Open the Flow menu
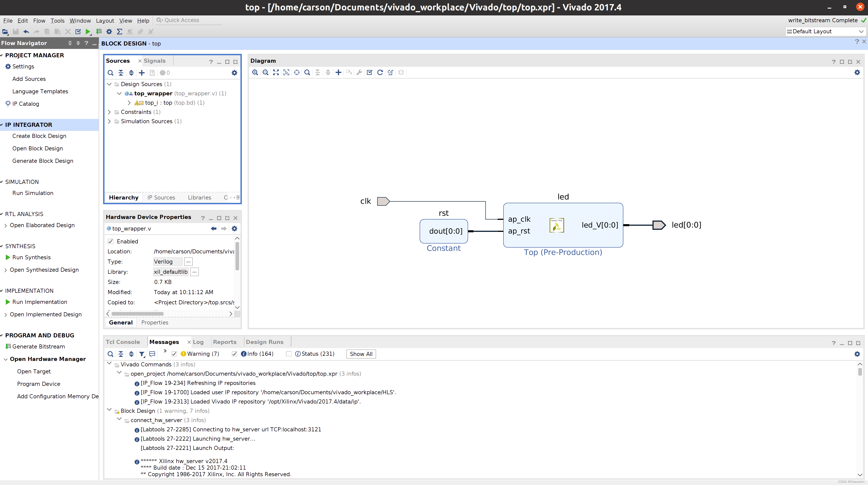Image resolution: width=868 pixels, height=485 pixels. tap(39, 21)
